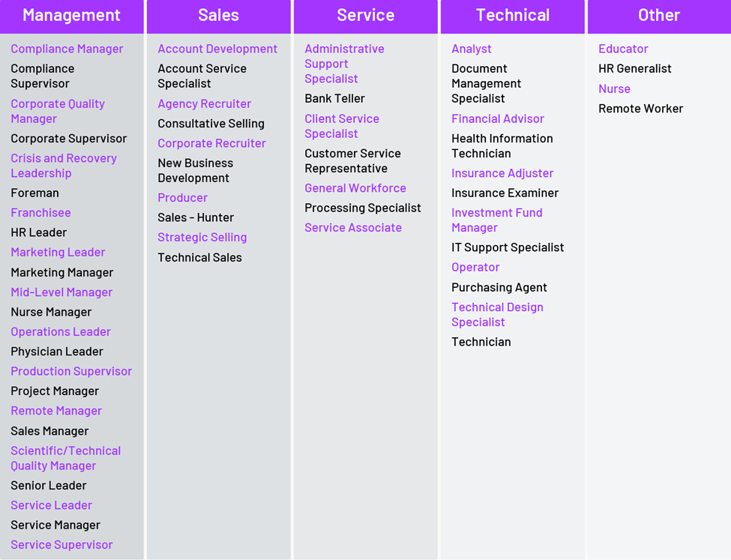The height and width of the screenshot is (560, 731).
Task: Open the Strategic Selling link
Action: click(x=202, y=238)
